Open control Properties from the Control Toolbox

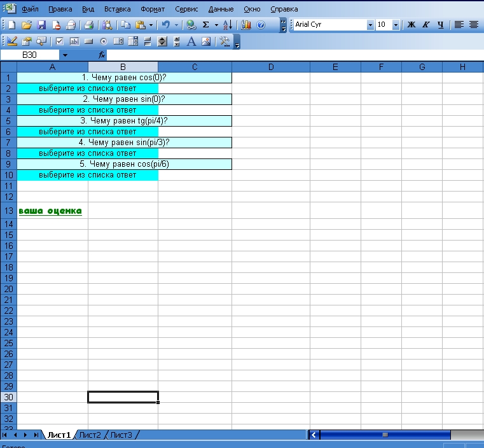[27, 41]
